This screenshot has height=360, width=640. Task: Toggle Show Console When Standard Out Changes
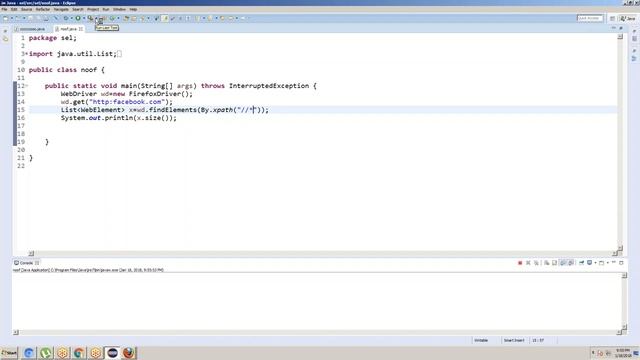pos(563,263)
